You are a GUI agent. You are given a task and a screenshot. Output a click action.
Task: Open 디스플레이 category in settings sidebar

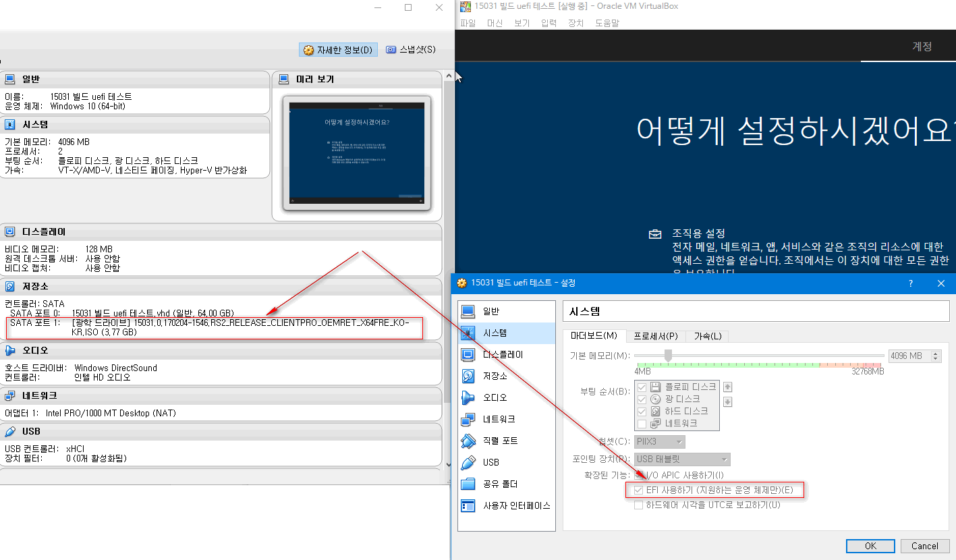[507, 355]
